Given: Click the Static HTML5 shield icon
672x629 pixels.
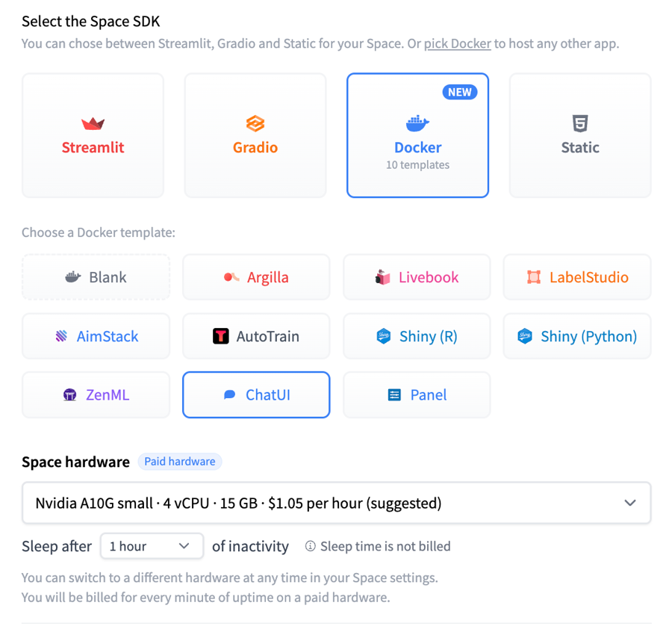Looking at the screenshot, I should coord(580,123).
